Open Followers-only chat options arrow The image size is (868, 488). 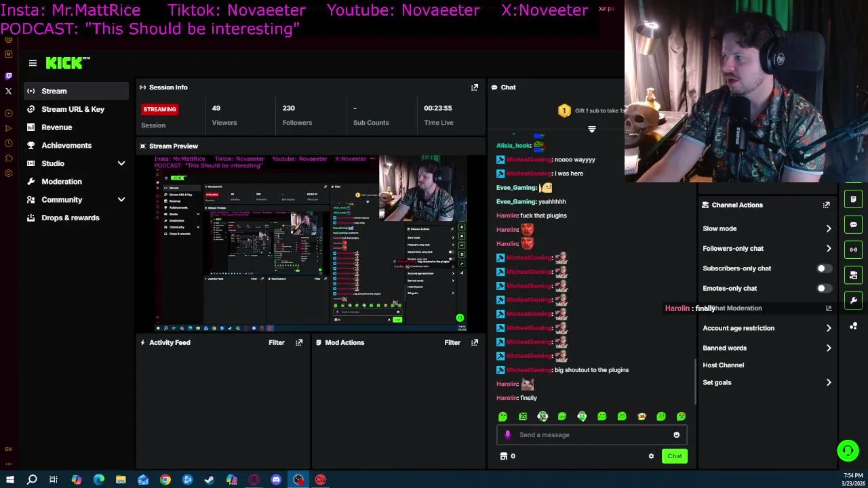pyautogui.click(x=829, y=249)
